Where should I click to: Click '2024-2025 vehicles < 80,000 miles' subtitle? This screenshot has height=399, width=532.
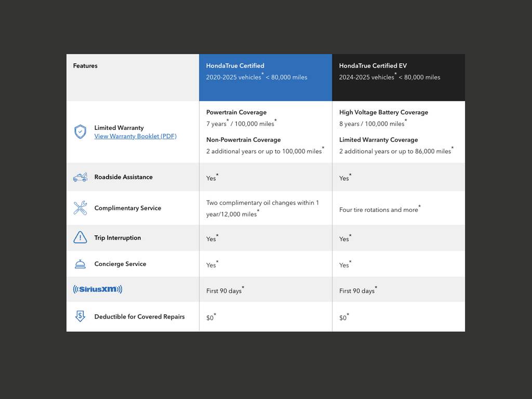point(390,77)
